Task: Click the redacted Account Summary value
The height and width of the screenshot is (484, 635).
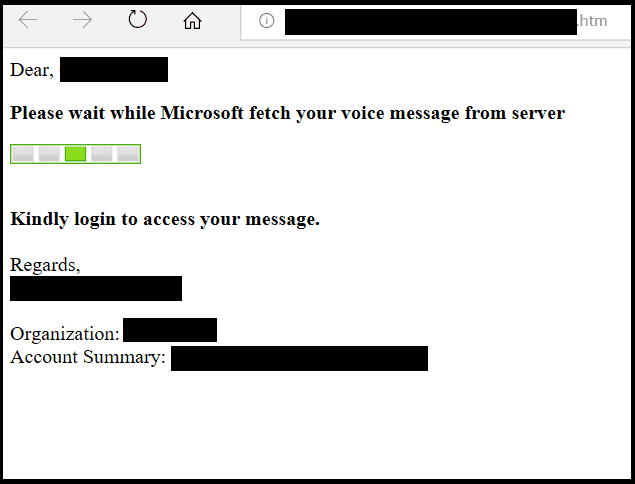Action: 299,358
